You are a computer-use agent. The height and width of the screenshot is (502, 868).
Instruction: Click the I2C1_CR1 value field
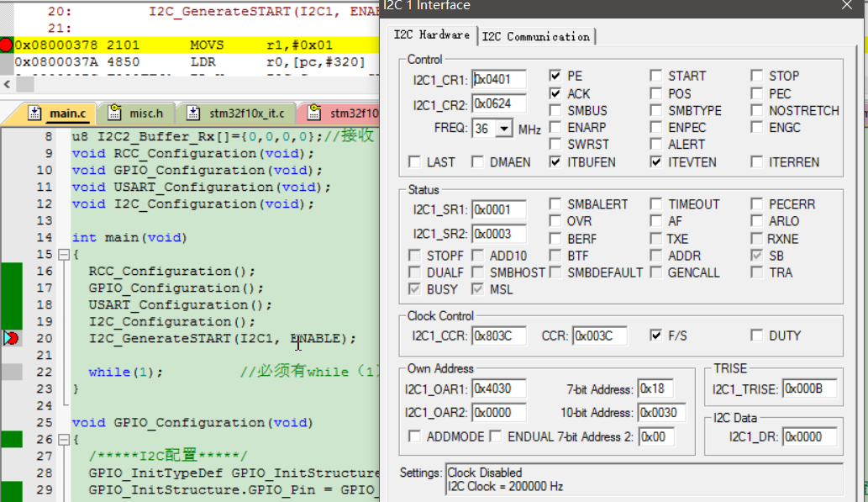click(499, 79)
